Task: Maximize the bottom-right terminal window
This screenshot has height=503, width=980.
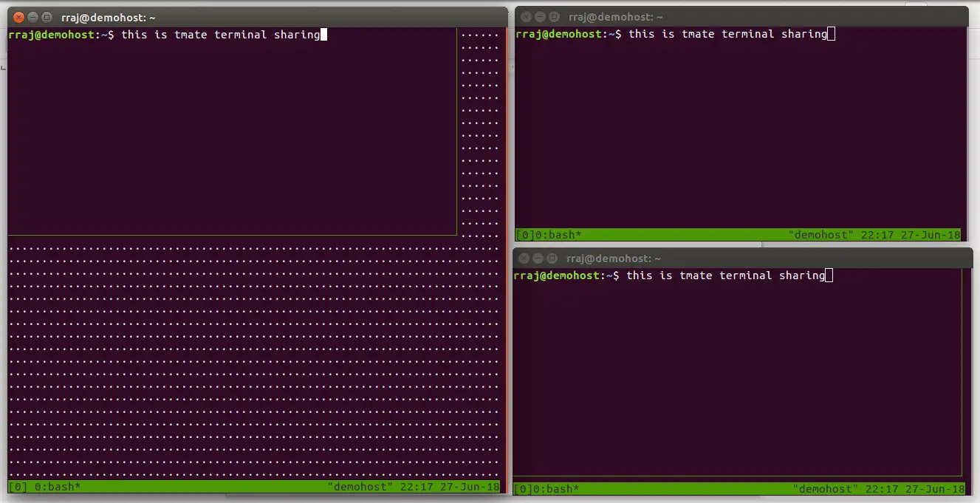Action: [551, 258]
